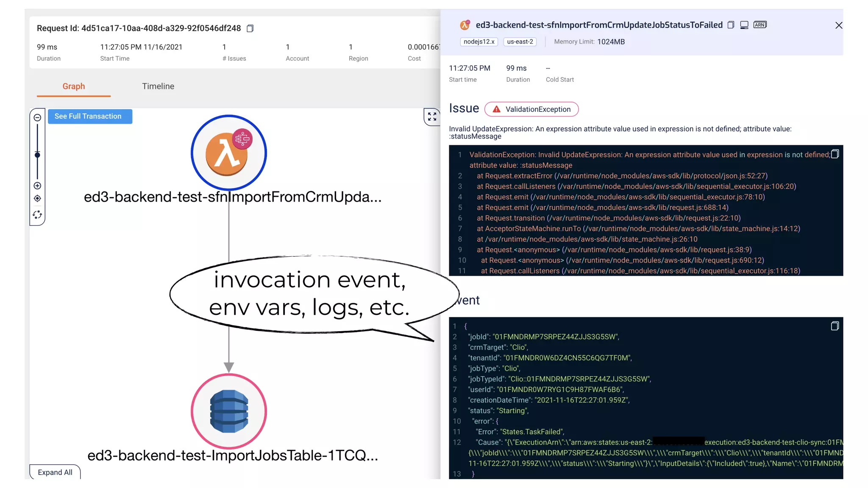Copy the function ARN
868x488 pixels.
click(760, 25)
